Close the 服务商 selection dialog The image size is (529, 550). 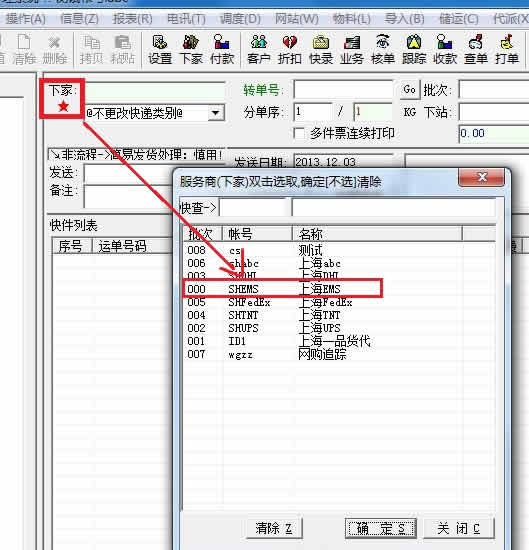[481, 177]
